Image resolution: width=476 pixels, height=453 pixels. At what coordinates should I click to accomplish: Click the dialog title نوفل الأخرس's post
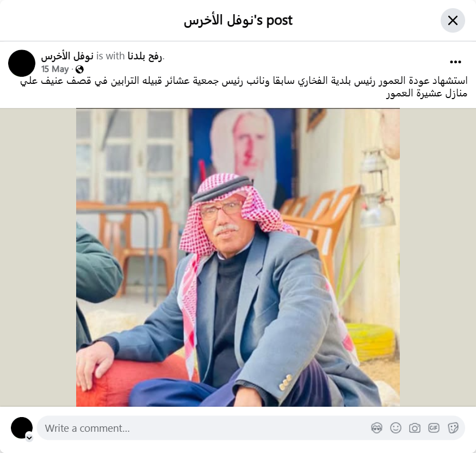(238, 21)
